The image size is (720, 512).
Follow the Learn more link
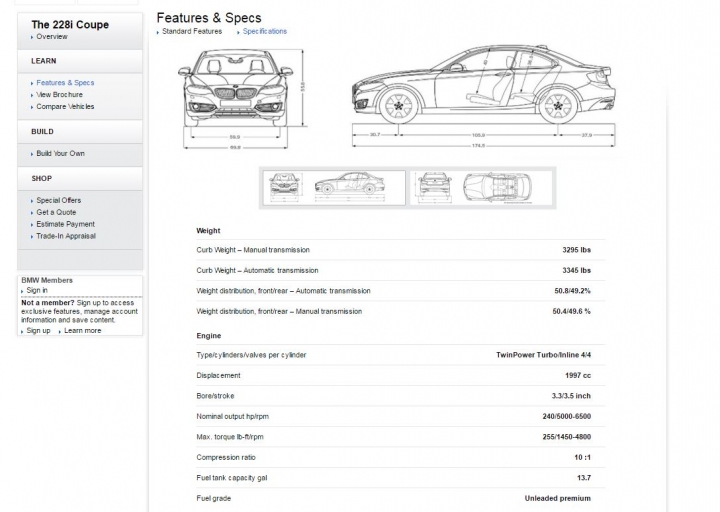[x=82, y=331]
